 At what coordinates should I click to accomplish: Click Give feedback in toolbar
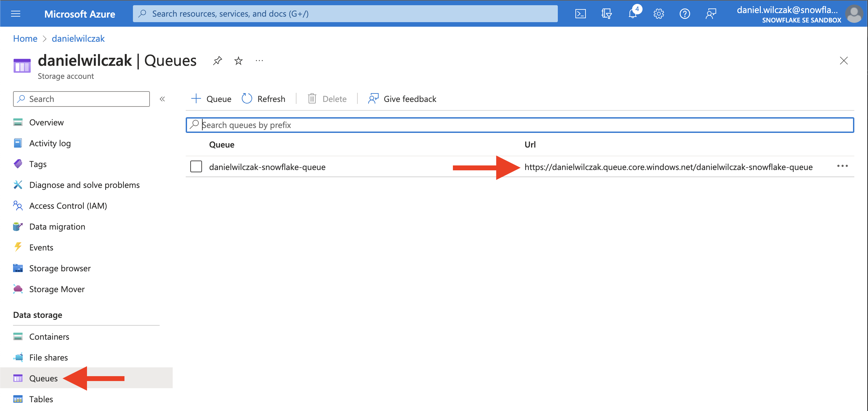click(402, 99)
